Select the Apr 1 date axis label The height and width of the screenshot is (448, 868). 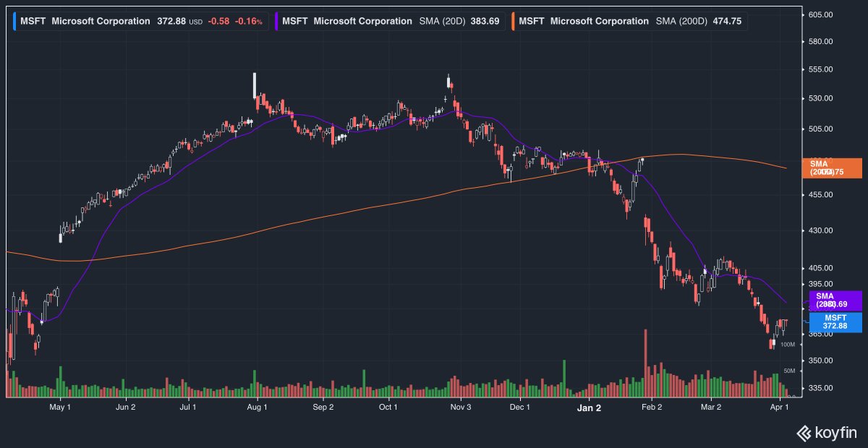coord(779,407)
